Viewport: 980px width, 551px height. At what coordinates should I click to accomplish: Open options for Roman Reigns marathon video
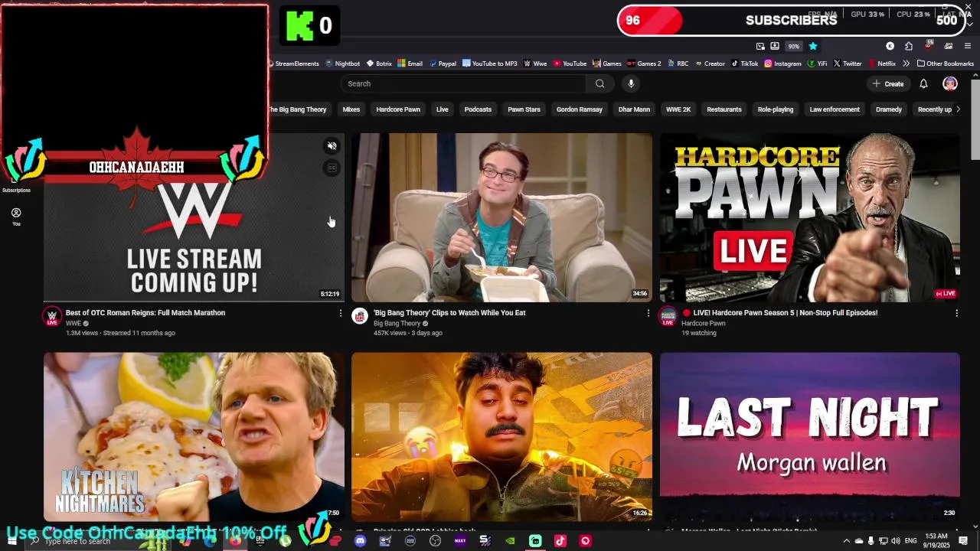pos(341,313)
